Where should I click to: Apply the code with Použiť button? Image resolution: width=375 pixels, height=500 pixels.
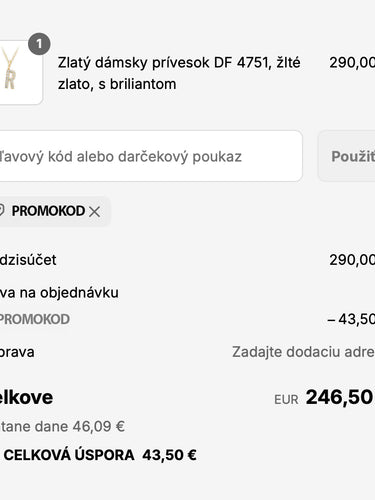tap(347, 156)
